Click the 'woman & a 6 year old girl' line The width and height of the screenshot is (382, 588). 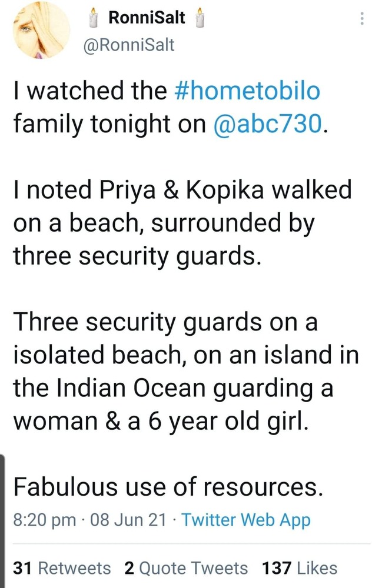click(160, 420)
